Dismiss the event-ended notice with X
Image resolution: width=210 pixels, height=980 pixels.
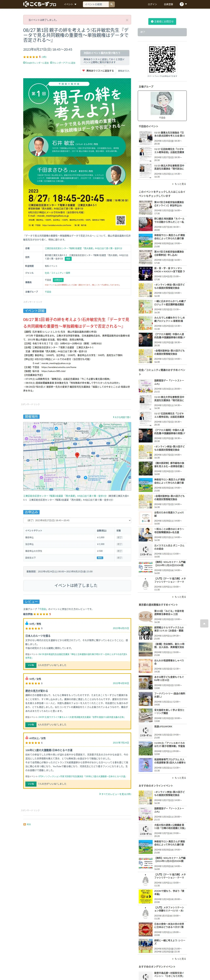pyautogui.click(x=127, y=20)
